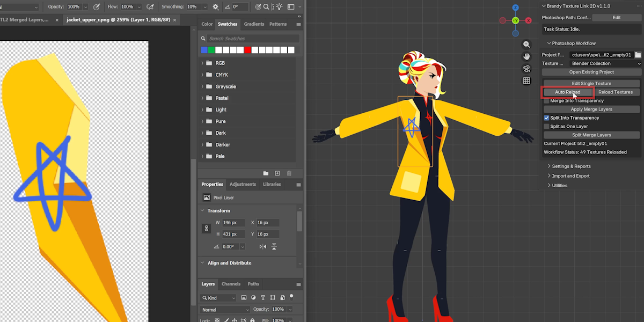Check the Split as One Layer option

pos(546,127)
